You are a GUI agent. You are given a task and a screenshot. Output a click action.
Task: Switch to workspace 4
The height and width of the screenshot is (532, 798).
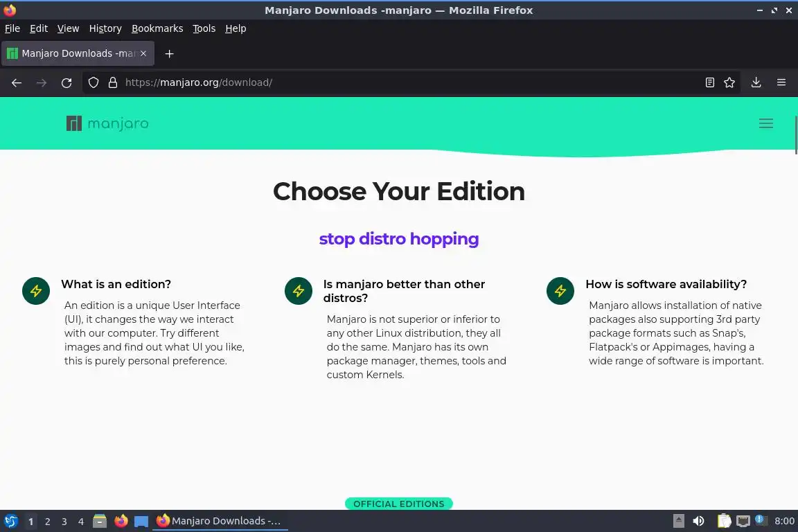click(x=81, y=522)
